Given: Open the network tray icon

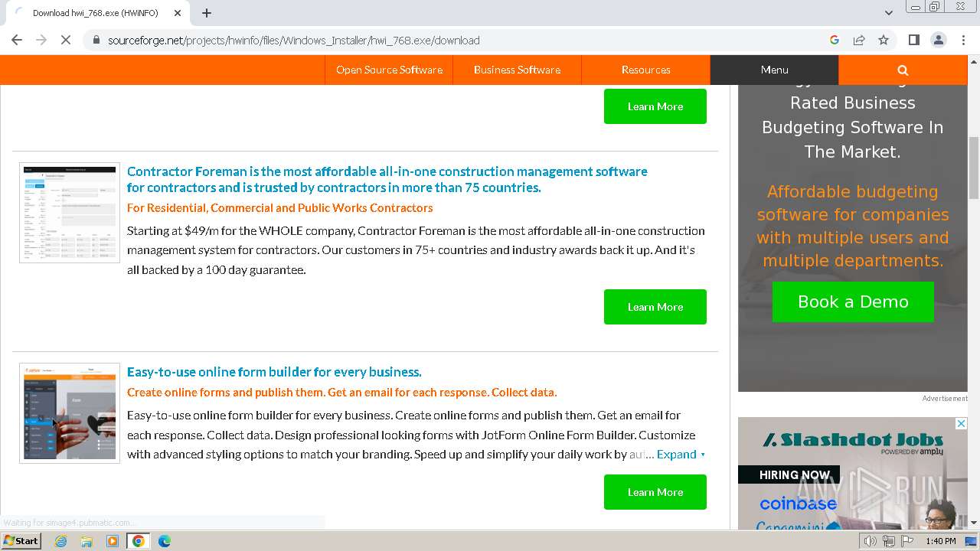Looking at the screenshot, I should tap(888, 541).
